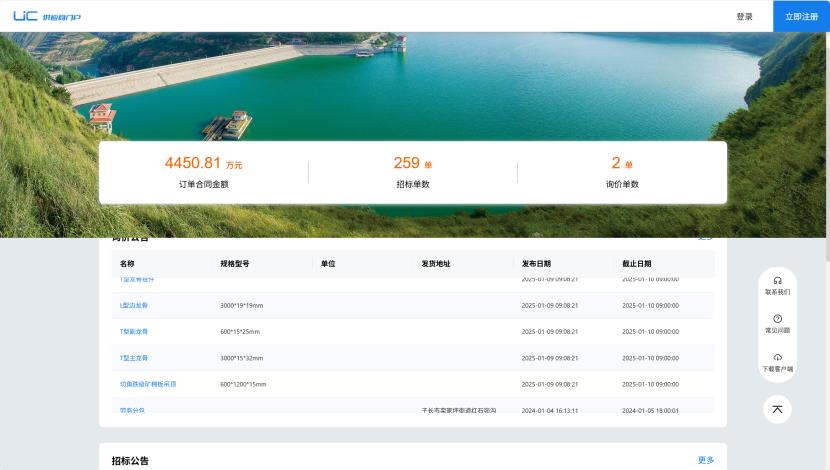Click the headset icon for 联系我们
Screen dimensions: 830x470
point(777,281)
